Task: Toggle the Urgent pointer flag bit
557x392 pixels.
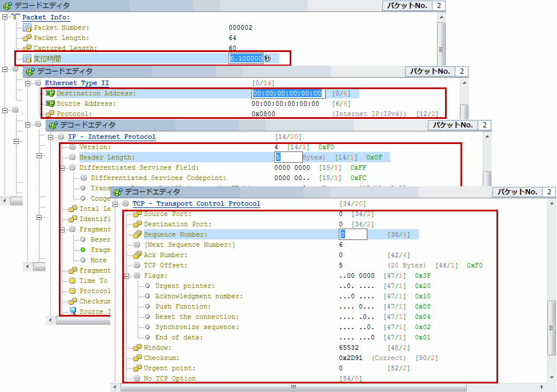Action: (147, 286)
